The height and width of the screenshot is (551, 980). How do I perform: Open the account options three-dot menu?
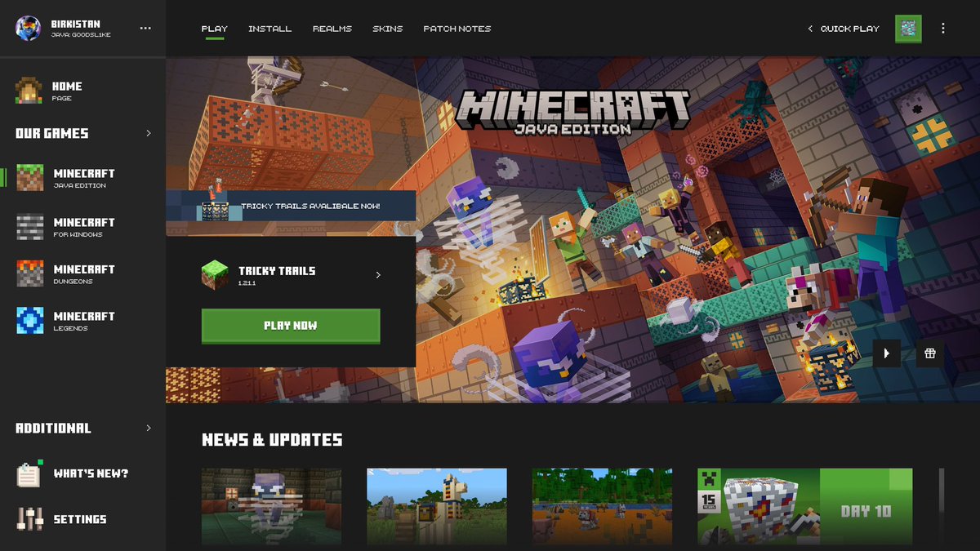(x=145, y=29)
